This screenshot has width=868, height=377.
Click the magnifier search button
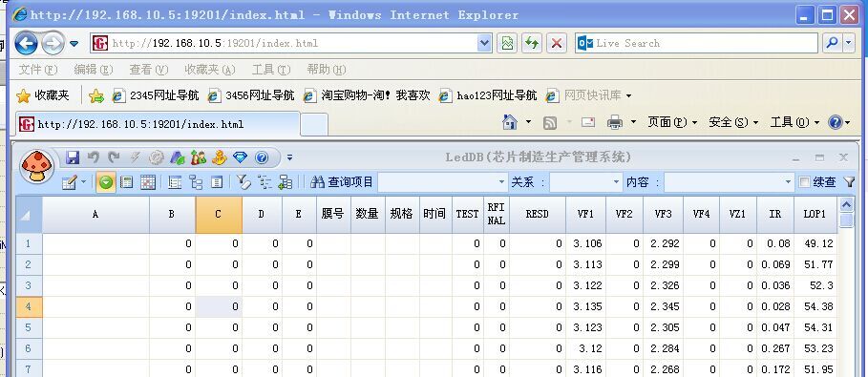click(832, 43)
